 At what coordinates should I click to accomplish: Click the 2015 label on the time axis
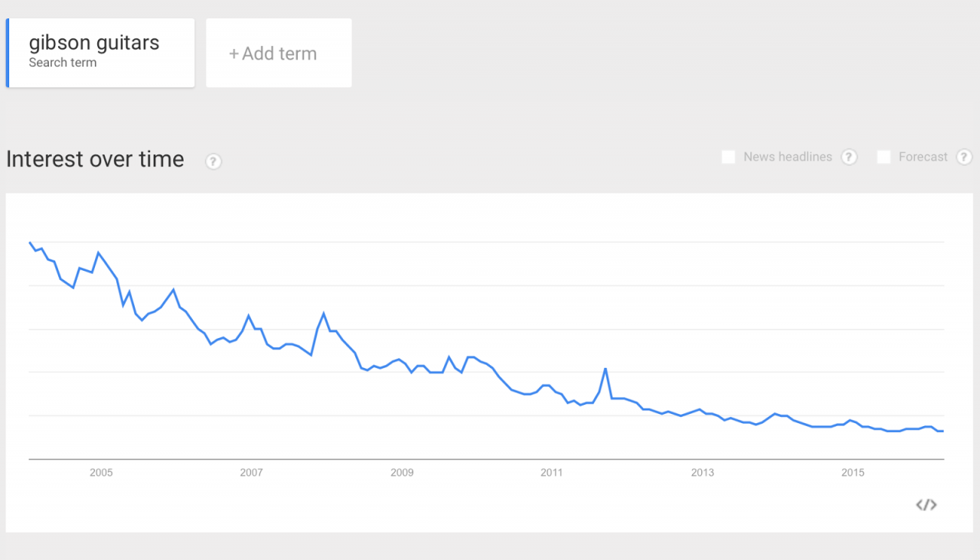click(x=853, y=473)
